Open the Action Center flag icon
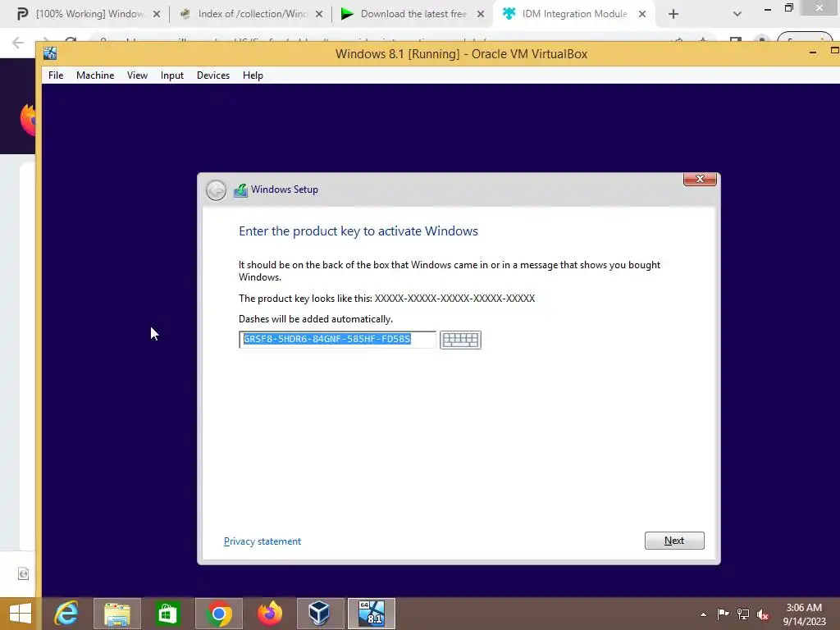The height and width of the screenshot is (630, 840). (723, 614)
